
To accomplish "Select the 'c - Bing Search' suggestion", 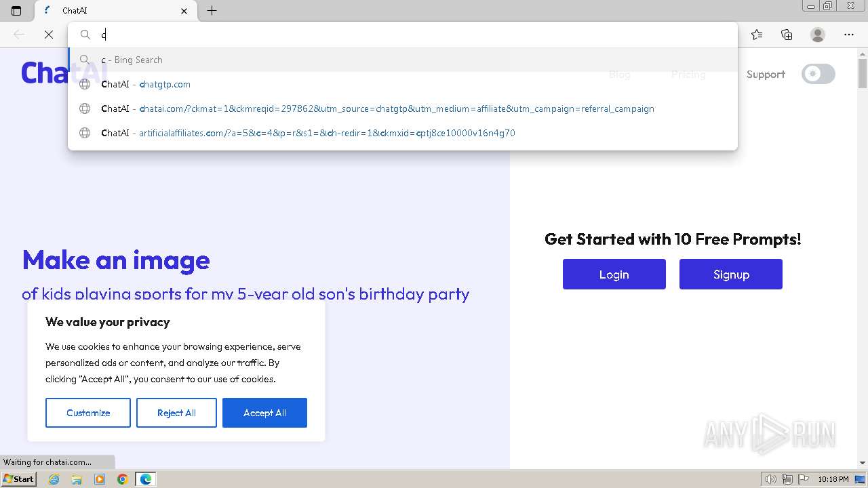I will (x=403, y=60).
